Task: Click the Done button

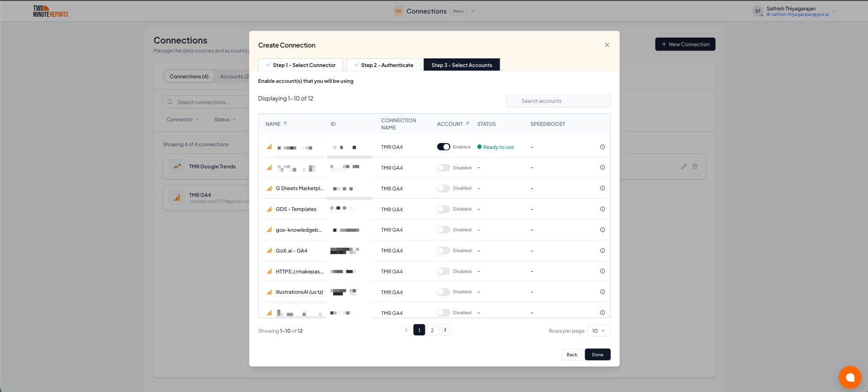Action: click(597, 354)
